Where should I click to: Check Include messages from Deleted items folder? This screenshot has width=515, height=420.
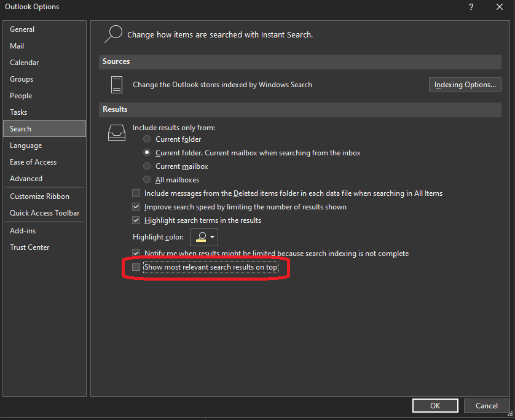pos(136,193)
